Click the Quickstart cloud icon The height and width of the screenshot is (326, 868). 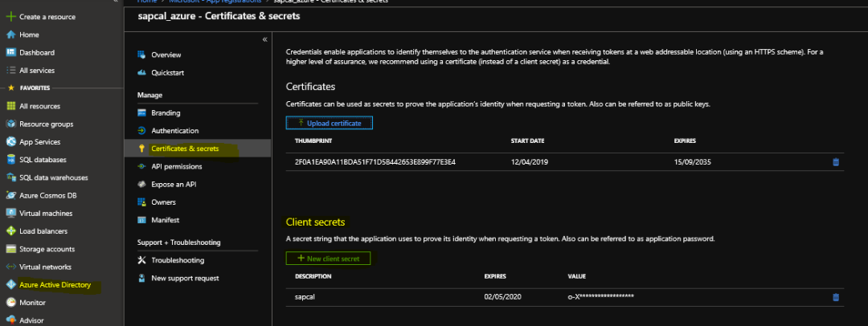point(141,72)
